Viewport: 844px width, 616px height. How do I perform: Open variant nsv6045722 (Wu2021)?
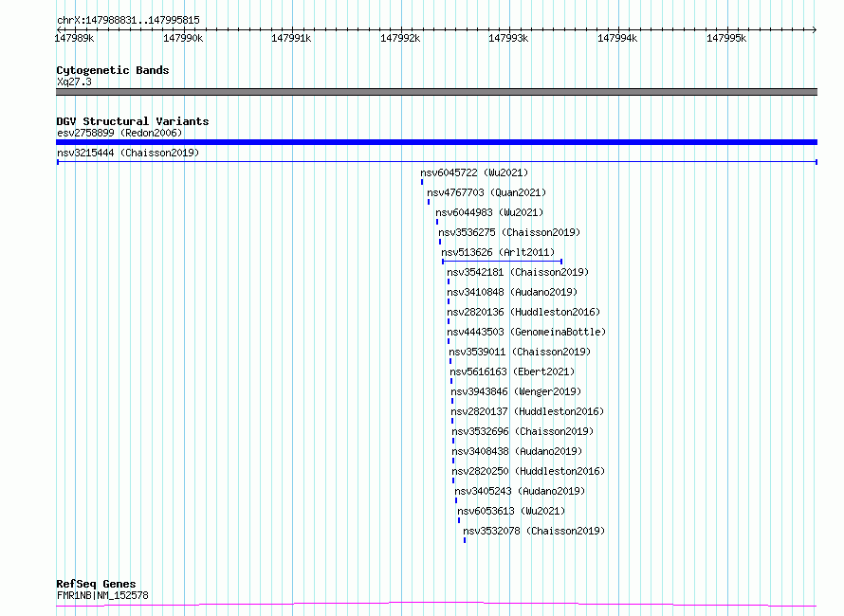474,172
